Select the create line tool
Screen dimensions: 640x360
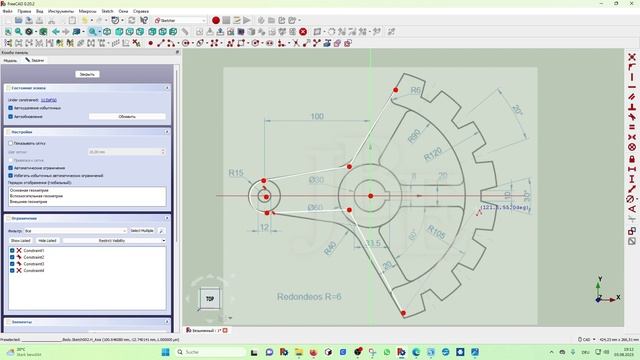(x=160, y=43)
